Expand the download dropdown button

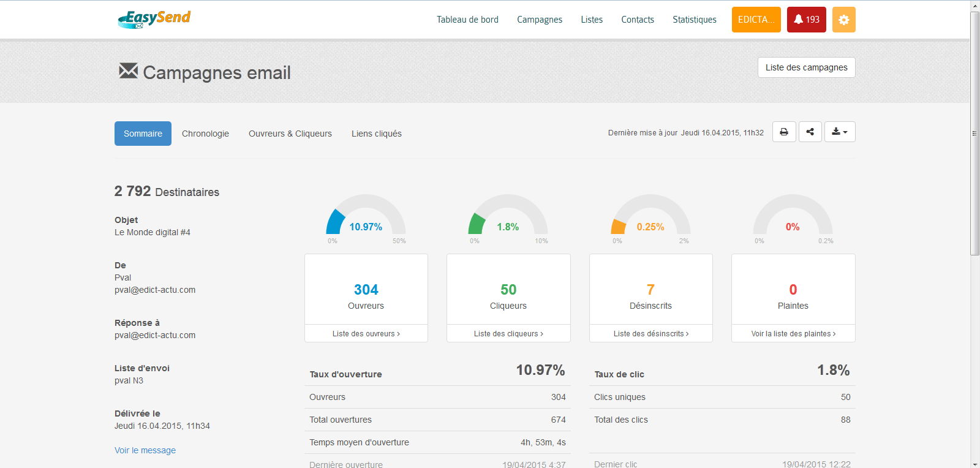point(839,132)
